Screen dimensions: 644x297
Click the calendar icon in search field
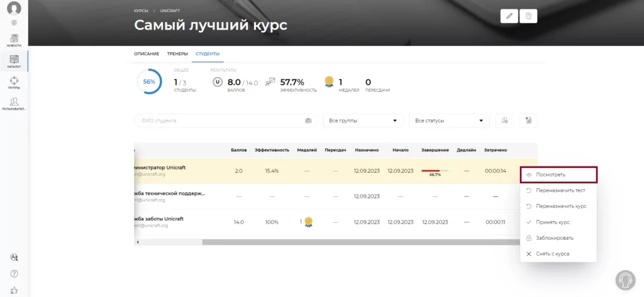[308, 121]
